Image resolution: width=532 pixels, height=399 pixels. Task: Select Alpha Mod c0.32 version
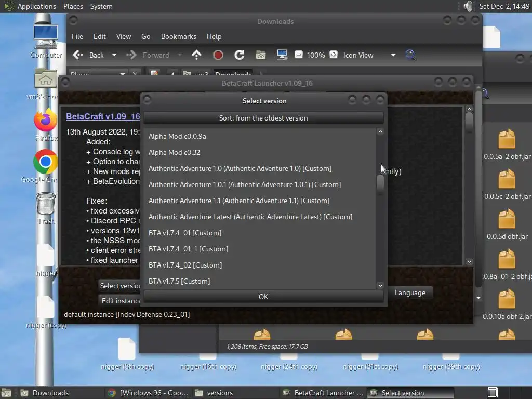[260, 152]
